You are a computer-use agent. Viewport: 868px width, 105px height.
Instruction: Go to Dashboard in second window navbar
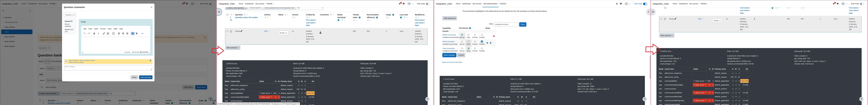tap(249, 4)
